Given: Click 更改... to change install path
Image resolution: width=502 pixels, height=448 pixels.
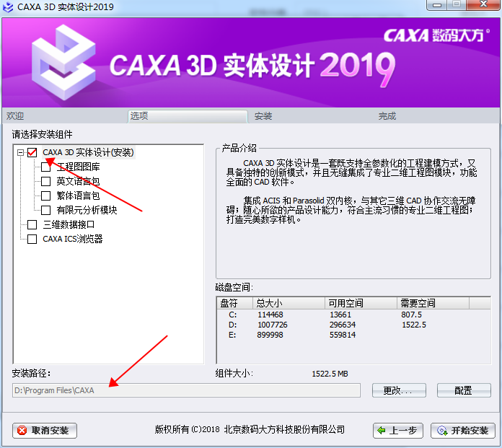Looking at the screenshot, I should (399, 390).
